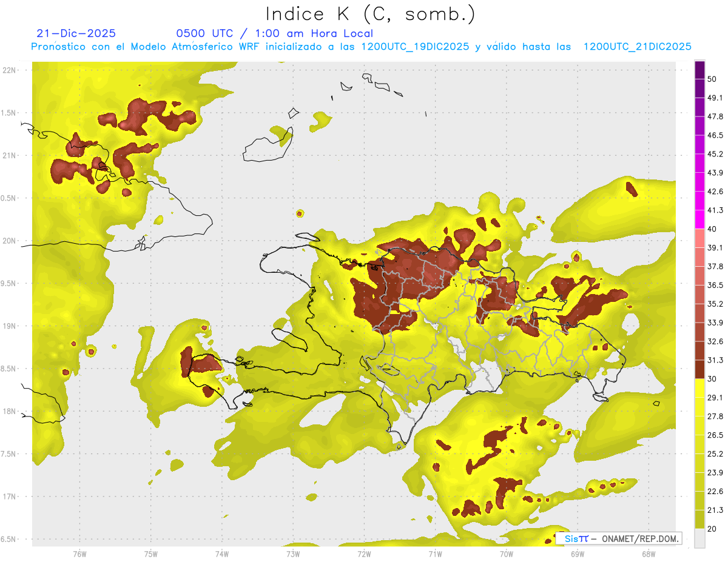Click the colorbar value "29.1"
Screen dimensions: 728x562
tap(715, 398)
